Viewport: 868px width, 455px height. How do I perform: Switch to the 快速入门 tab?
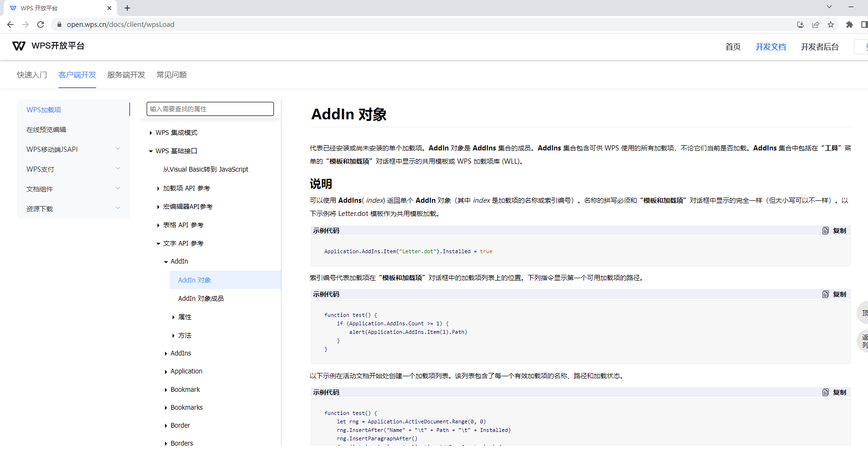pyautogui.click(x=32, y=75)
